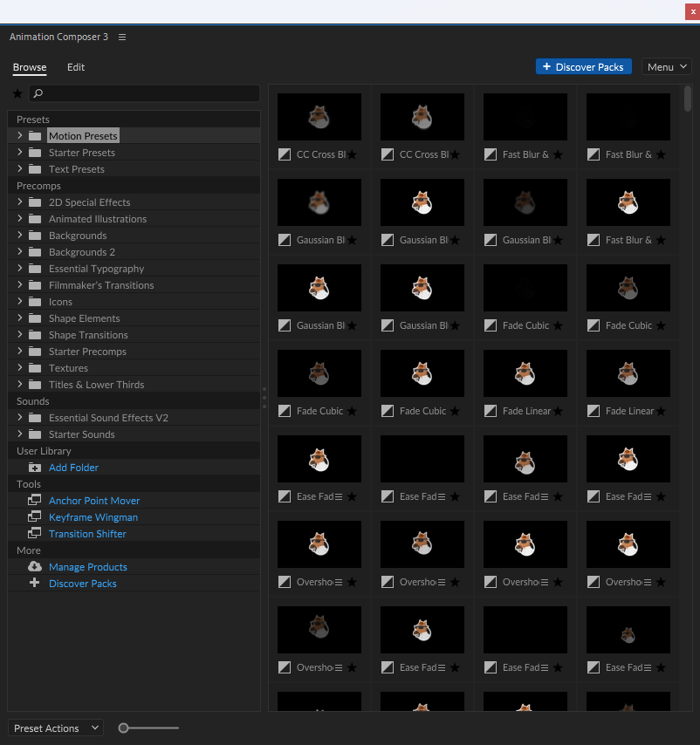Screen dimensions: 700x745
Task: Expand the Motion Presets folder
Action: (x=19, y=135)
